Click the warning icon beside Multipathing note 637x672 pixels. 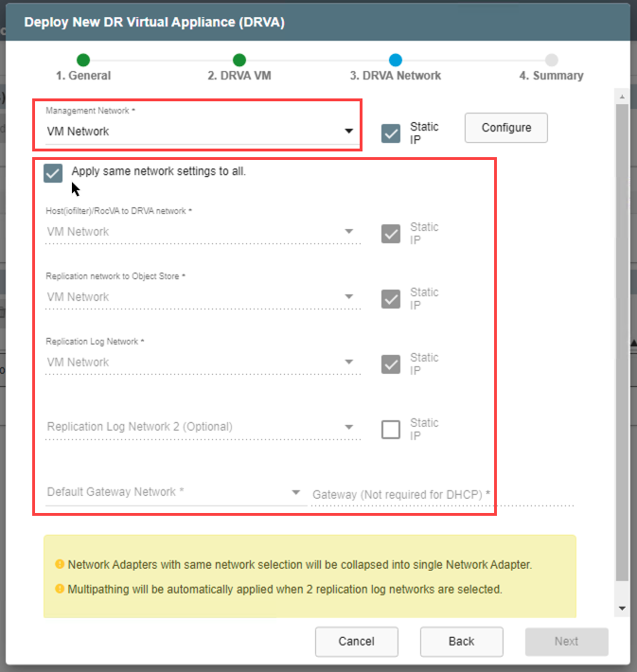pos(59,589)
